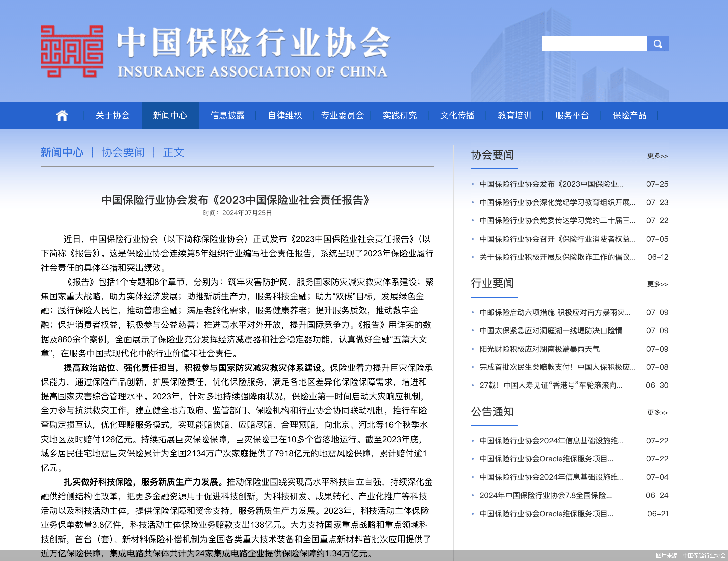728x561 pixels.
Task: Open news 中国保险行业协会发布《2023中国保险业... in sidebar
Action: click(552, 184)
